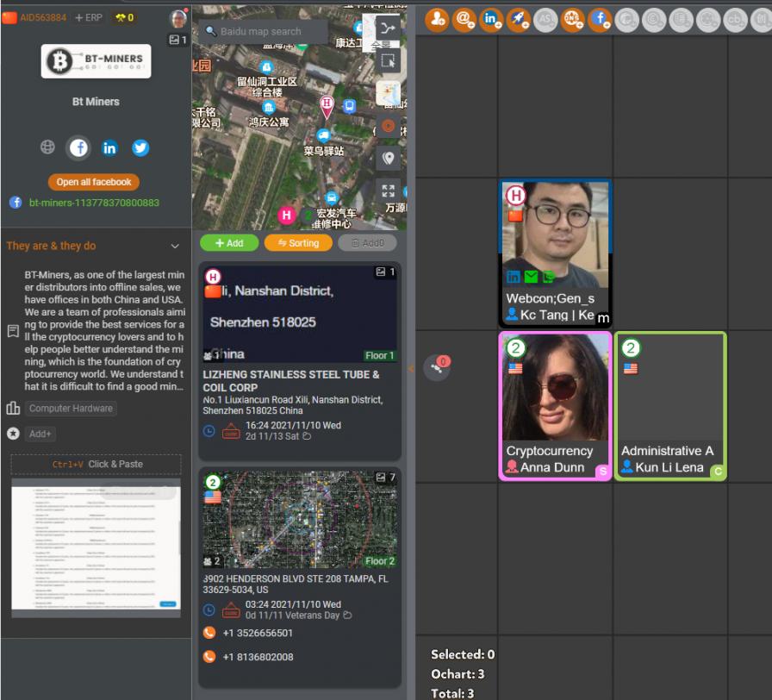772x700 pixels.
Task: Click the globe website icon
Action: 47,148
